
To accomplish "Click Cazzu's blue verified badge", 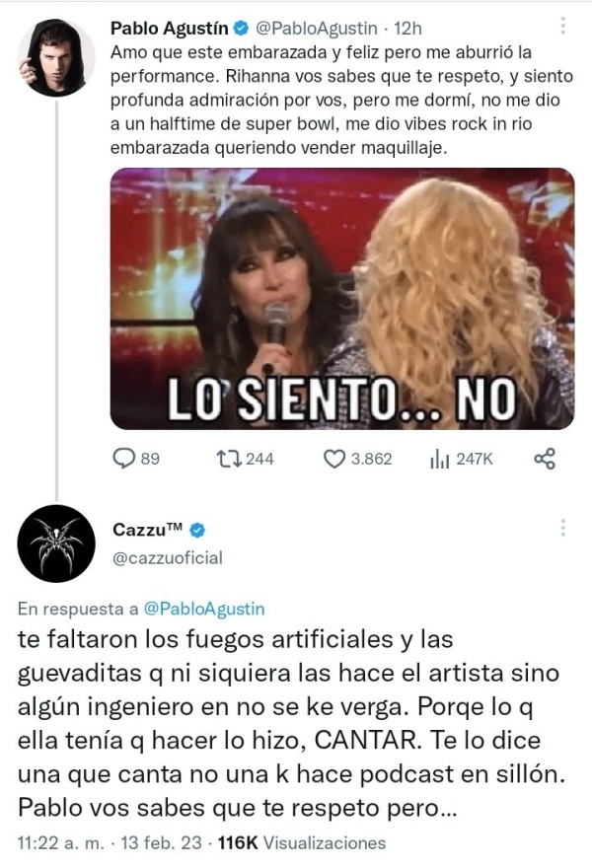I will click(197, 531).
